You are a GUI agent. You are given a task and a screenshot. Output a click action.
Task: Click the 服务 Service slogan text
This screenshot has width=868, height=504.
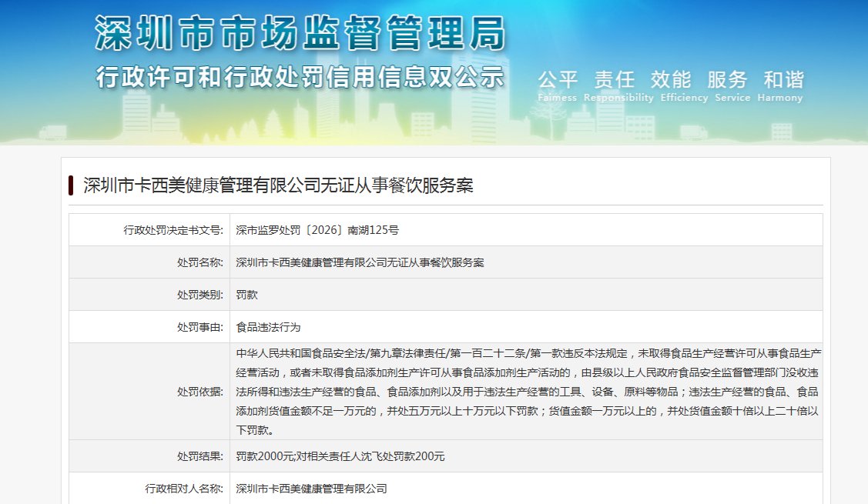pos(732,85)
